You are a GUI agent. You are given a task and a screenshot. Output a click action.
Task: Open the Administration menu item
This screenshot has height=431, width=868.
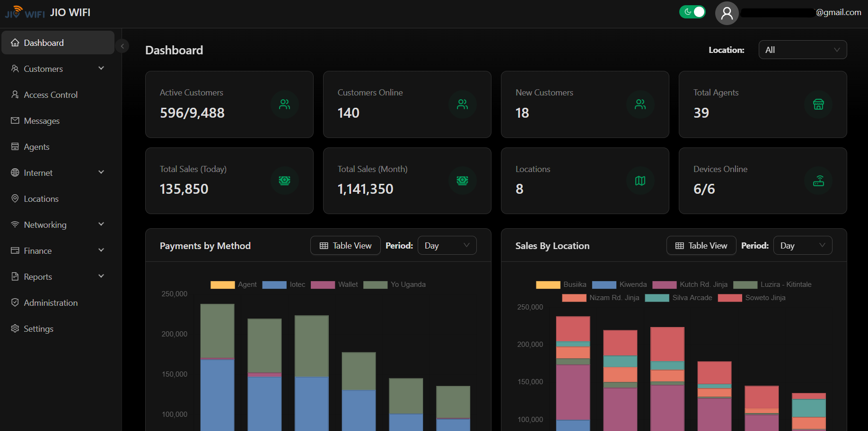58,302
